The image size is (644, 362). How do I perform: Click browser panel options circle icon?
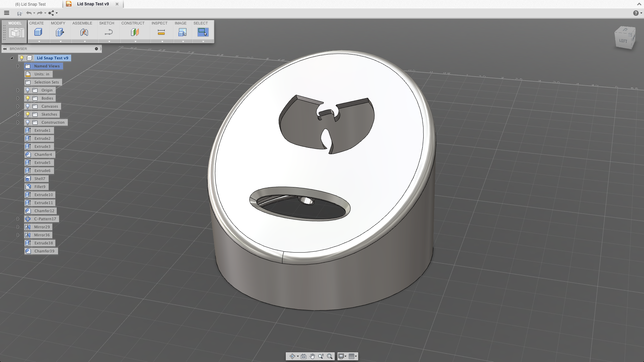[x=96, y=49]
